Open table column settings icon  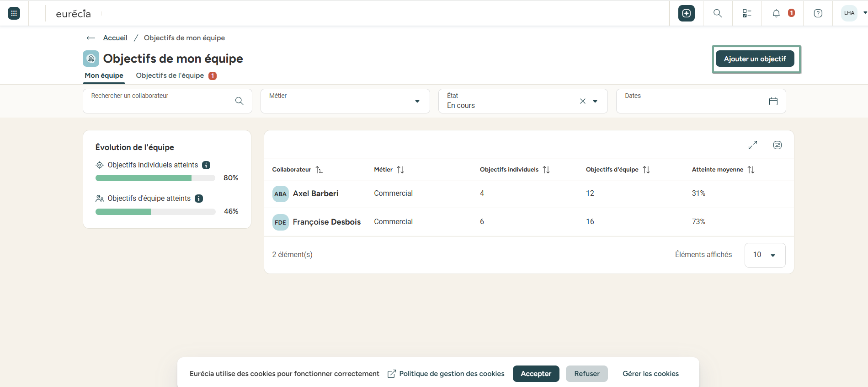[777, 145]
